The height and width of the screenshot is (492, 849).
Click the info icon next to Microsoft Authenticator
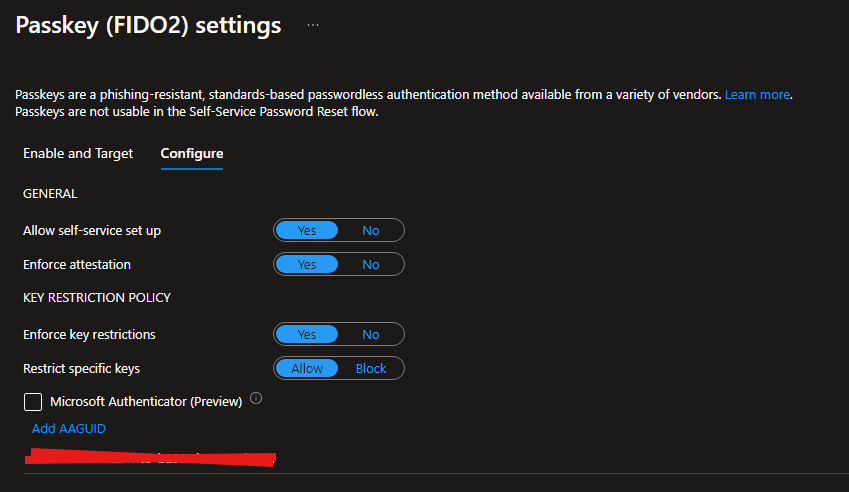[256, 398]
